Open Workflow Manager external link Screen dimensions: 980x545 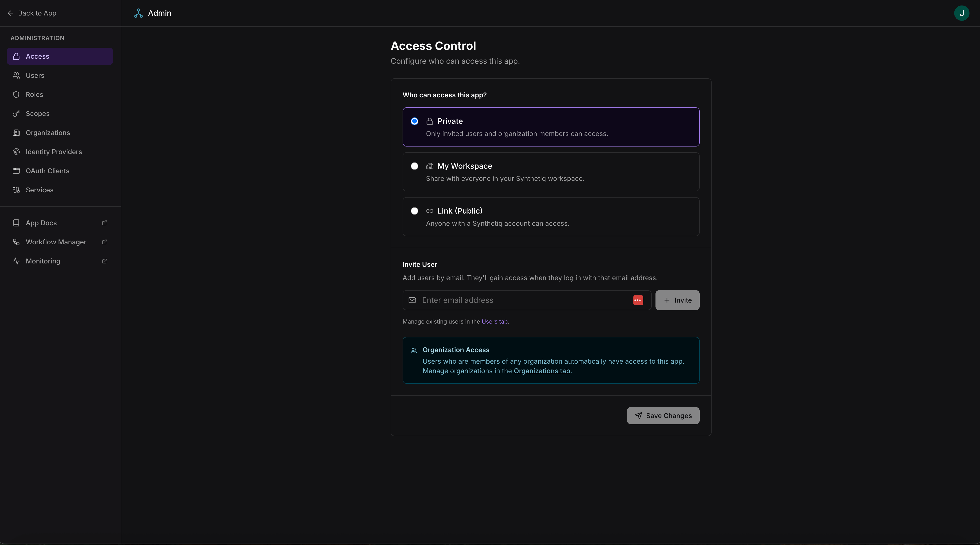[x=60, y=242]
